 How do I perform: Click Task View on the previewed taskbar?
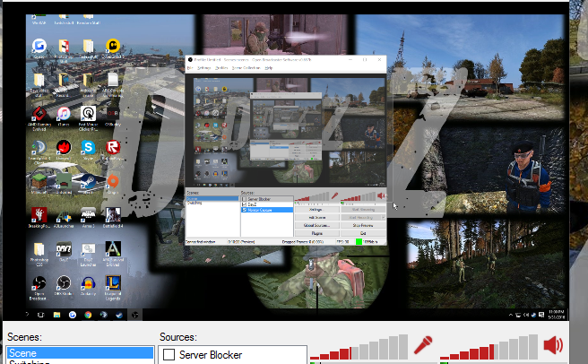(x=40, y=315)
